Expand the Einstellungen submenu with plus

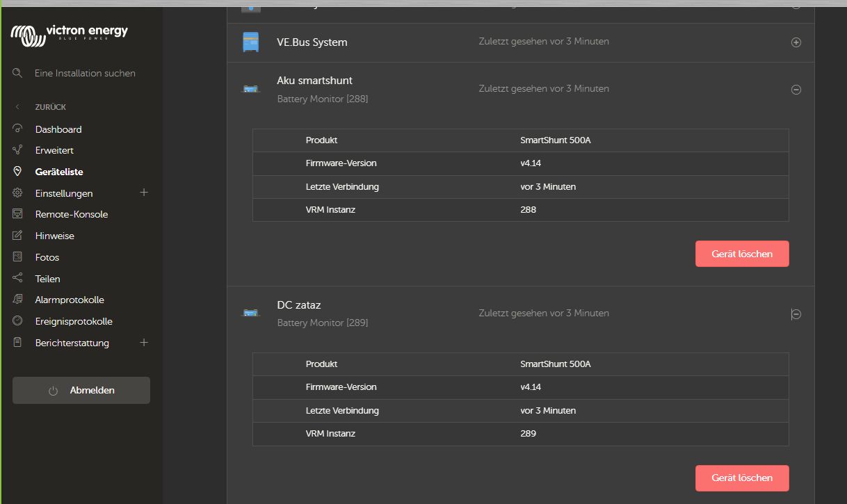point(144,193)
